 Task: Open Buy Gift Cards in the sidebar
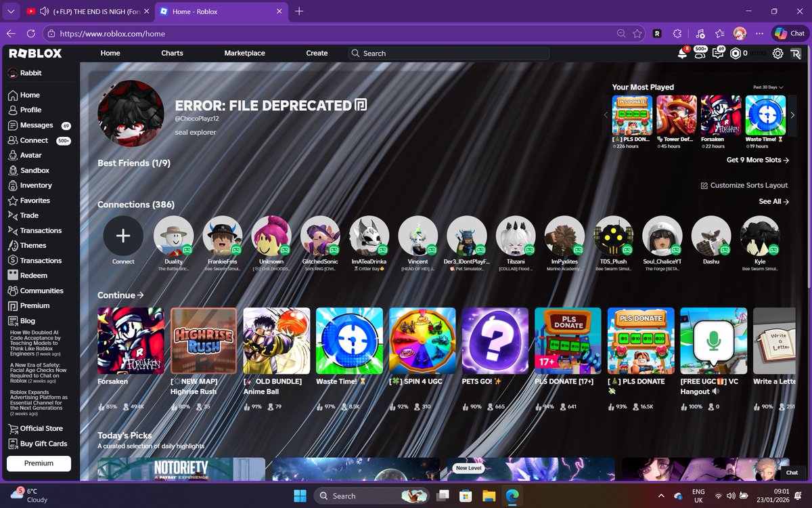[43, 444]
